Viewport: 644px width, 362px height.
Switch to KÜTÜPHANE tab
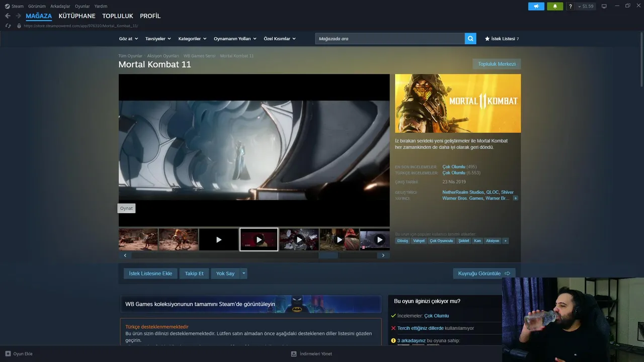pyautogui.click(x=77, y=16)
